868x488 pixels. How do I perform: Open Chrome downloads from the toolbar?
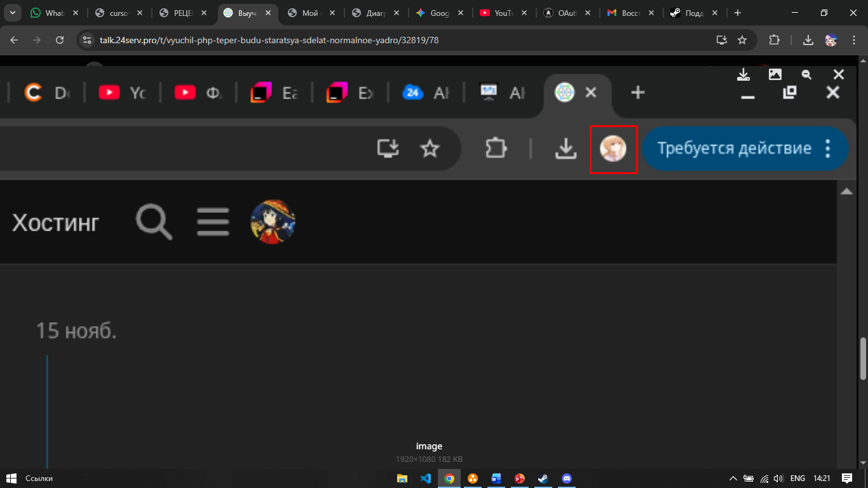point(808,40)
